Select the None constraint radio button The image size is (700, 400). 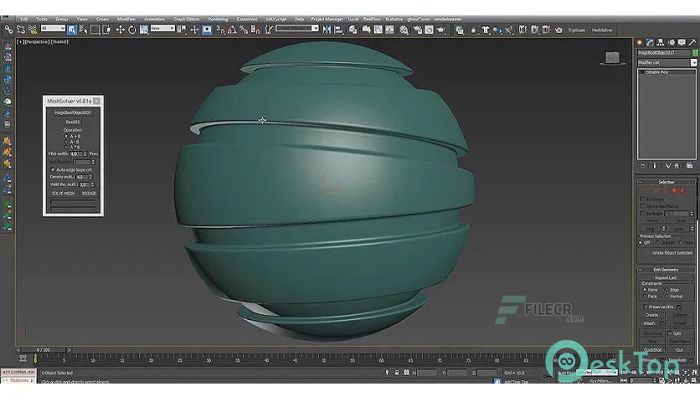point(644,290)
